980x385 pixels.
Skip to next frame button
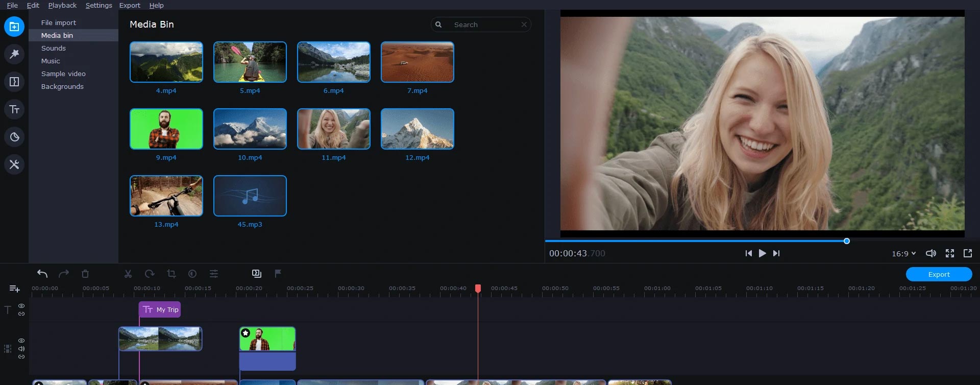(776, 253)
